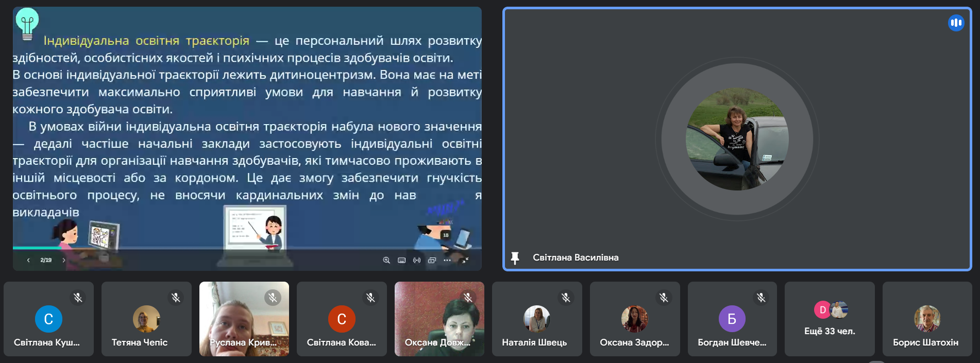Expand the 'Ещё 33 чел.' participants tile

tap(829, 319)
